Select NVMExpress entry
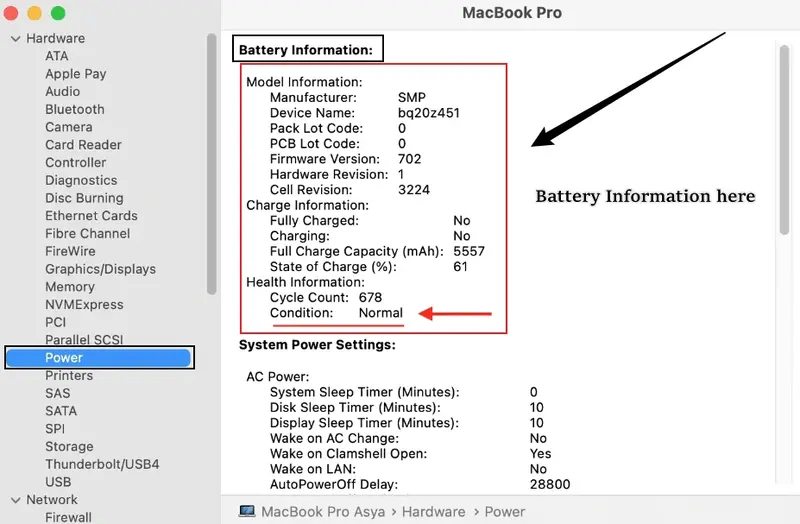The height and width of the screenshot is (524, 800). tap(84, 305)
